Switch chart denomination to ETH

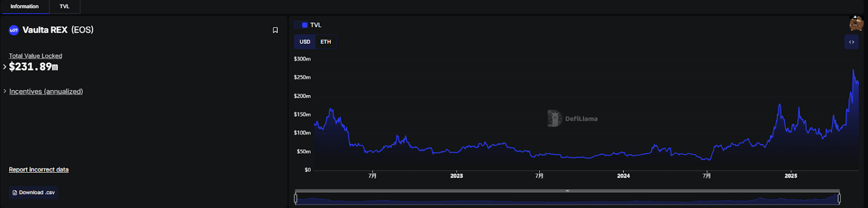pyautogui.click(x=325, y=42)
